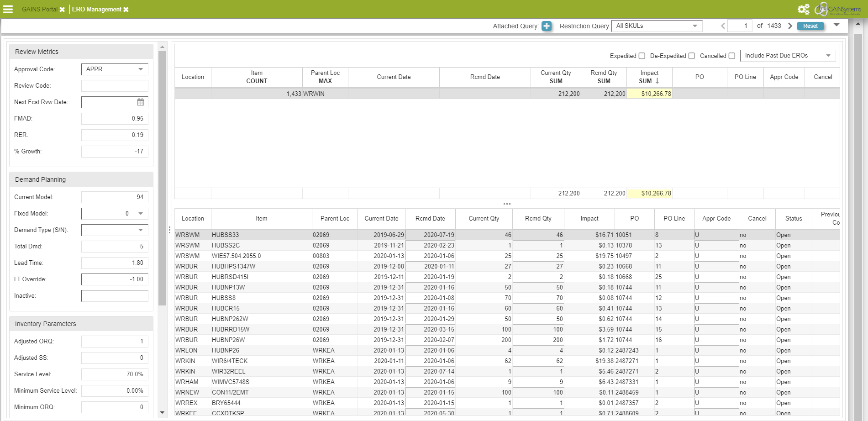This screenshot has width=868, height=421.
Task: Go to the previous record arrow
Action: 723,26
